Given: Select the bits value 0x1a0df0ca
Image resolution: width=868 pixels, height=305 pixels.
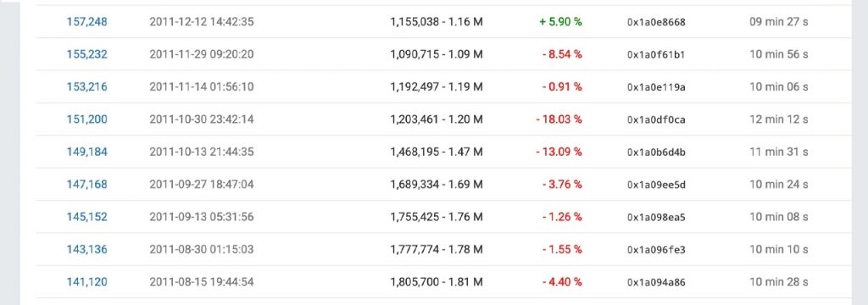Looking at the screenshot, I should pyautogui.click(x=656, y=120).
